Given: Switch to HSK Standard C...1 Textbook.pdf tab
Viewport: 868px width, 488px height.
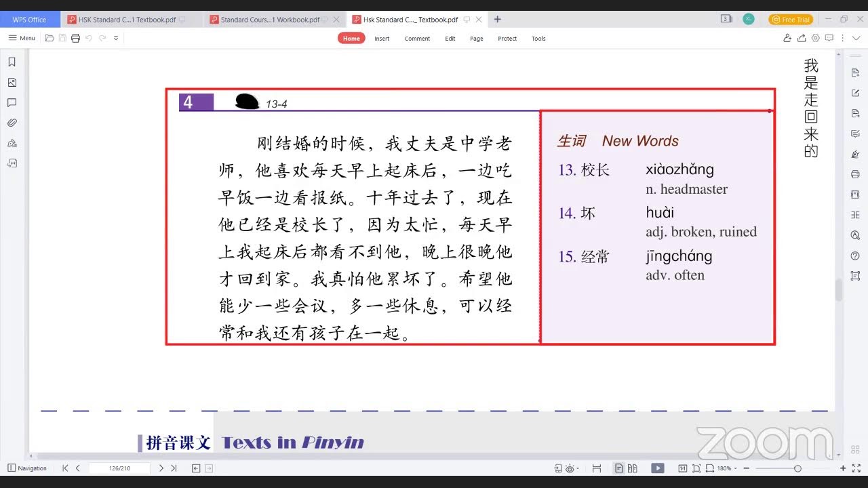Looking at the screenshot, I should point(127,20).
